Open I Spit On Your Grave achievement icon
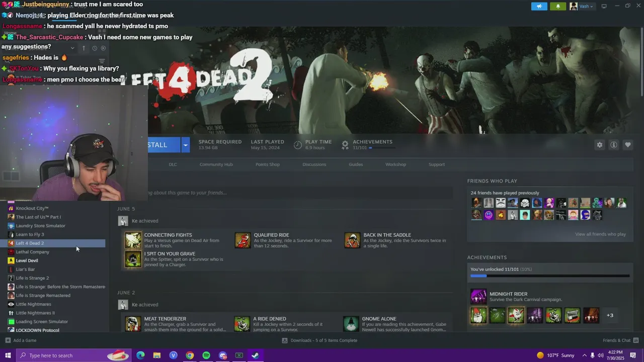This screenshot has width=644, height=362. [x=133, y=259]
